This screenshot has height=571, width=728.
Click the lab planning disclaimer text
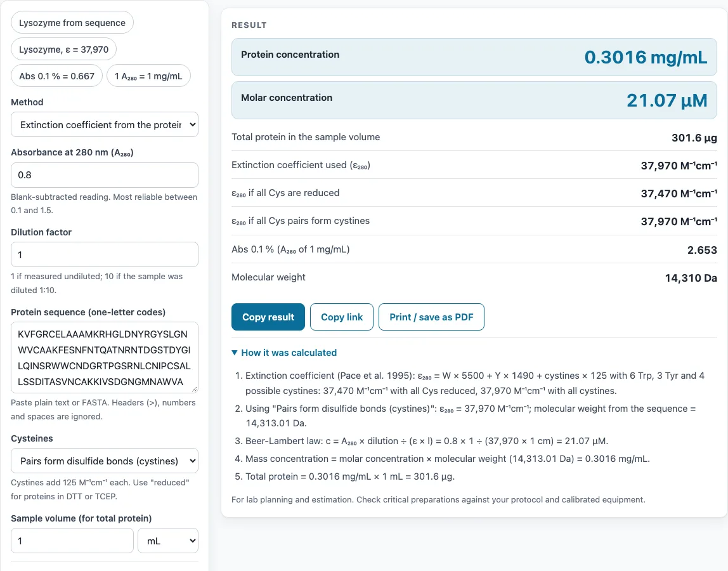[x=438, y=499]
